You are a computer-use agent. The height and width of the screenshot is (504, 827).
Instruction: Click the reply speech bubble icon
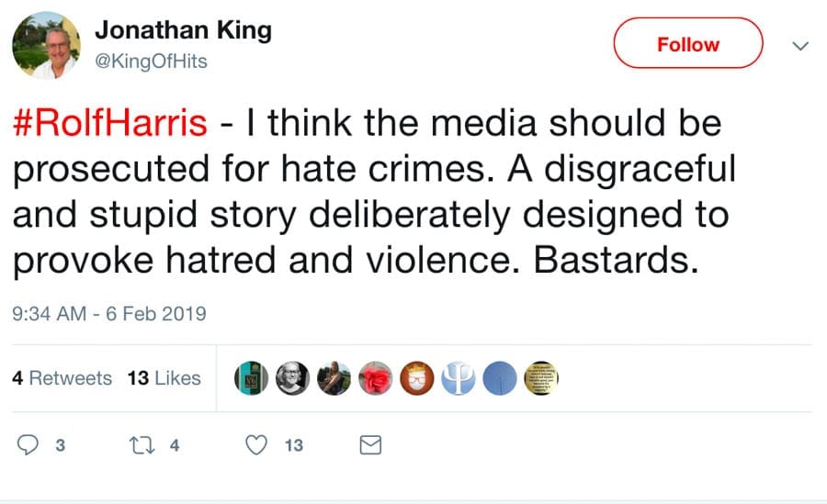pos(30,445)
